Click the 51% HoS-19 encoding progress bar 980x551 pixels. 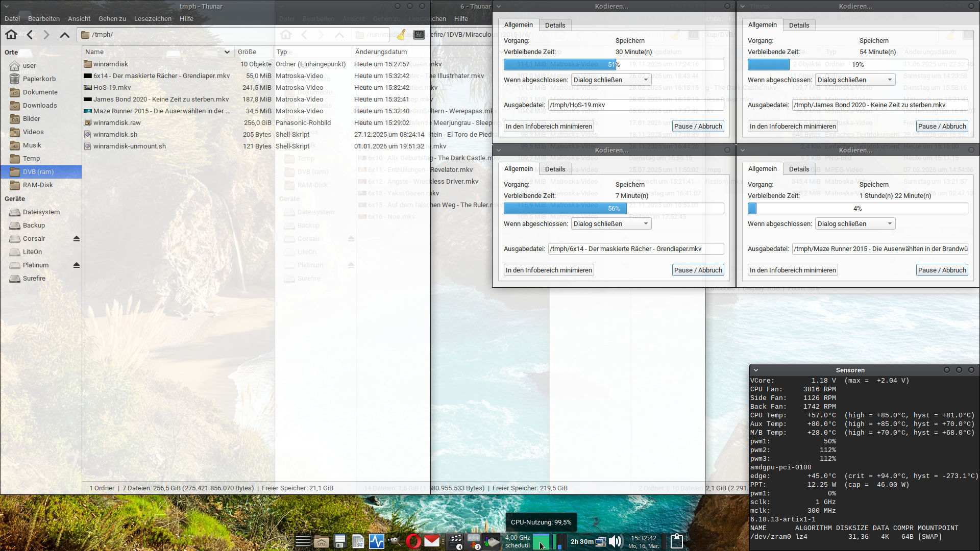562,64
